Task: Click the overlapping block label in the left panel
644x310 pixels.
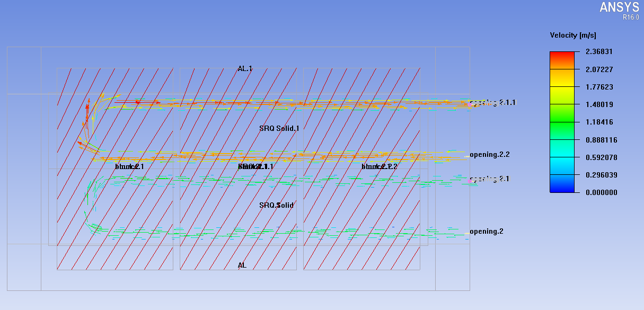Action: 129,166
